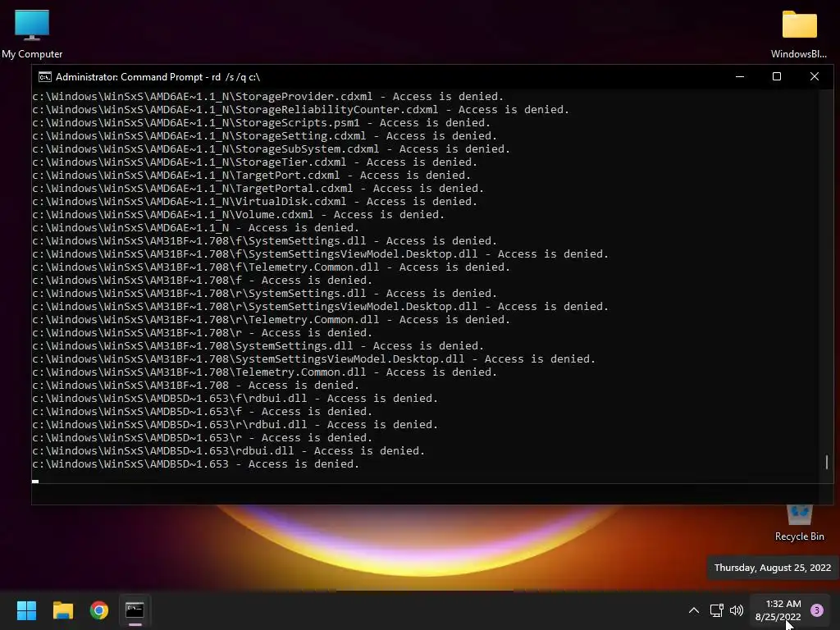Screen dimensions: 840x630
Task: Click the blinking cursor on the prompt line
Action: (x=35, y=481)
